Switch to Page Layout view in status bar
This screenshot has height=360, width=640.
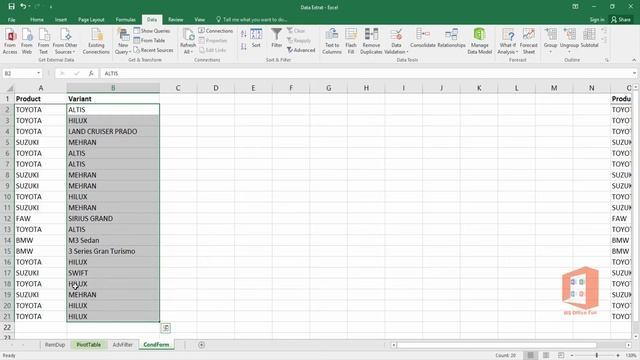click(546, 356)
